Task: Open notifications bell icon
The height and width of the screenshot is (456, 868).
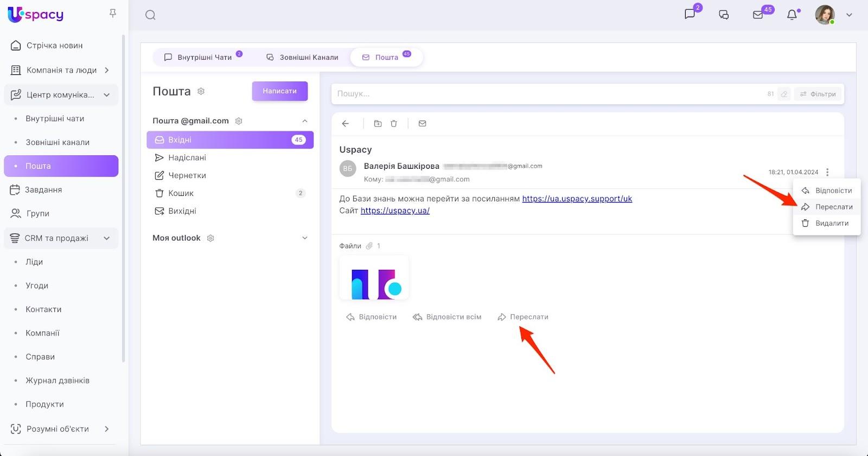Action: coord(792,15)
